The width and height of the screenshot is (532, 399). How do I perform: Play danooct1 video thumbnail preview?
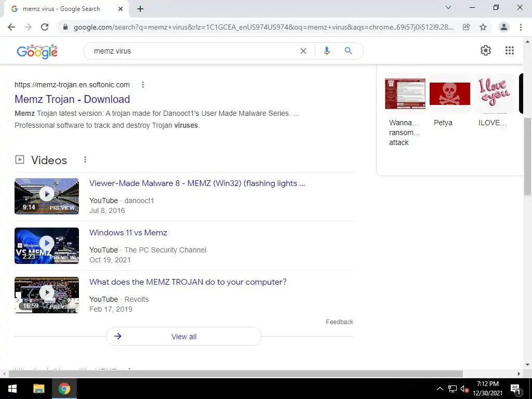click(47, 196)
